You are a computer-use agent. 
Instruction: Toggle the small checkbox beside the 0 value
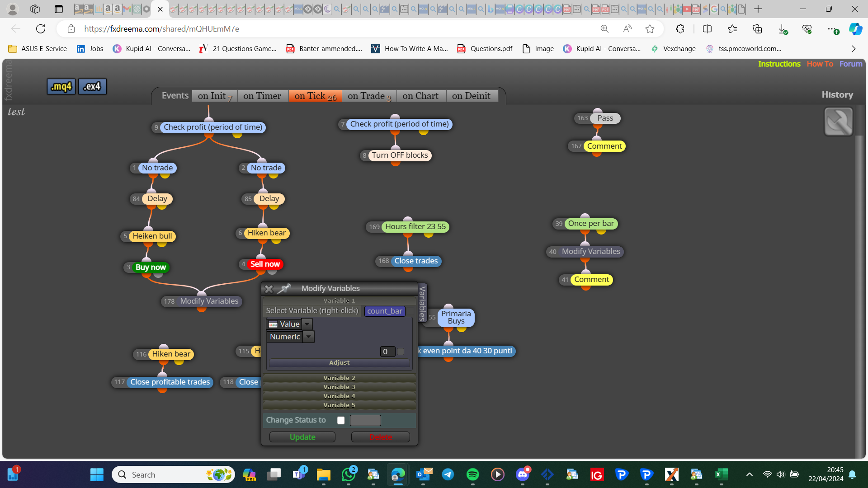401,351
